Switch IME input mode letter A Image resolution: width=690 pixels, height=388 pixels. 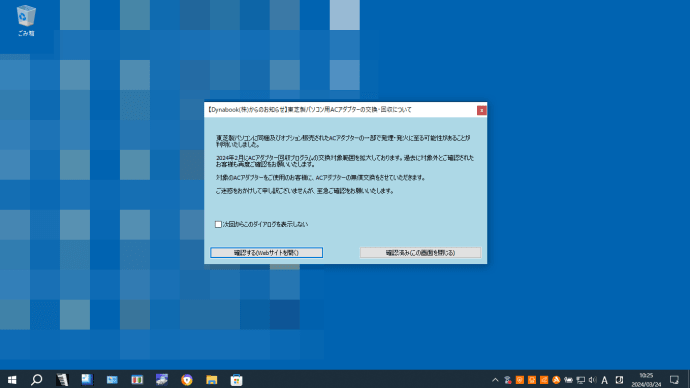tap(605, 380)
